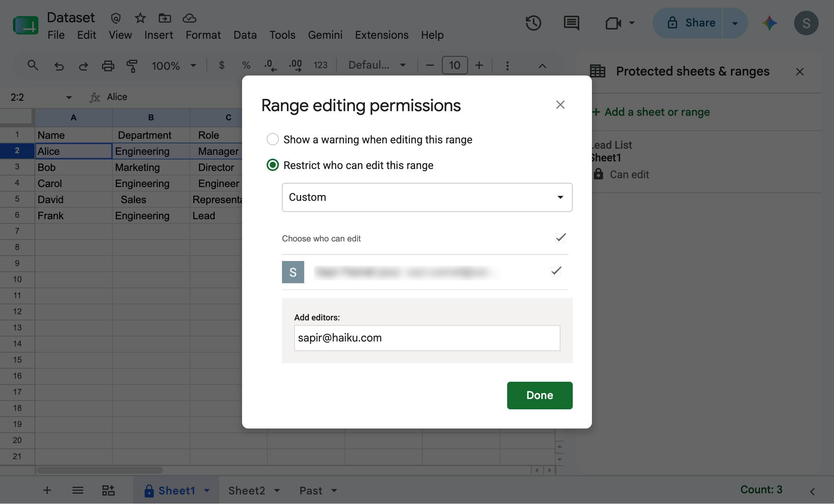Click the horizontal scrollbar thumb
The width and height of the screenshot is (834, 504).
(100, 470)
